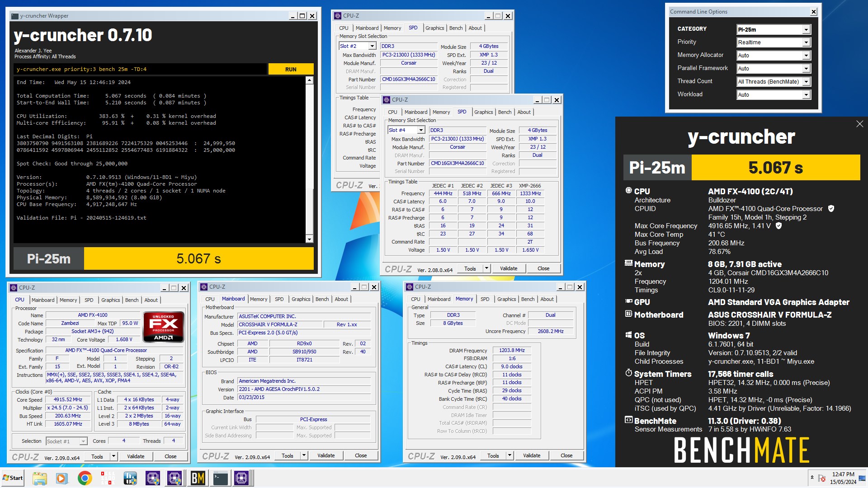Viewport: 868px width, 488px height.
Task: Open Caches... no, click CPU tab in Mainboard window
Action: (210, 299)
